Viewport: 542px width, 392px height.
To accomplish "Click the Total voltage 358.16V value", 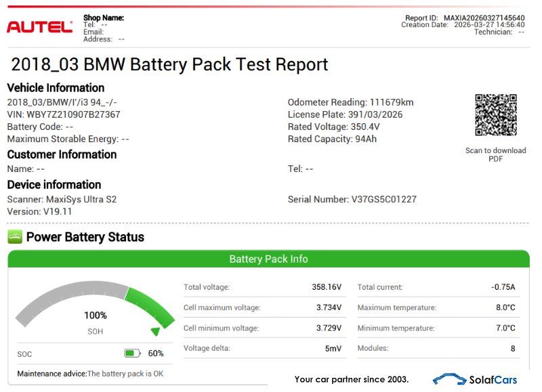I will pos(327,287).
